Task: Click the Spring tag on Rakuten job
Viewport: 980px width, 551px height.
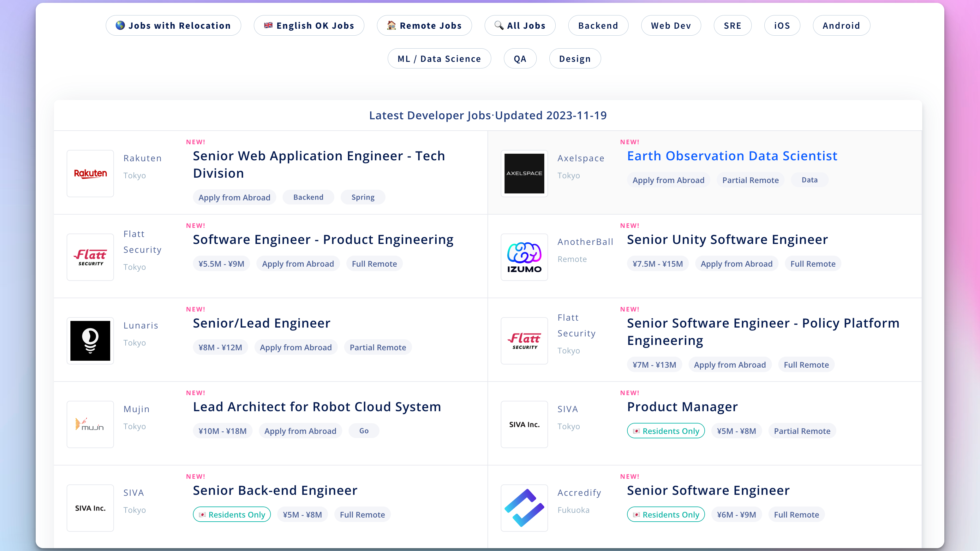Action: (363, 197)
